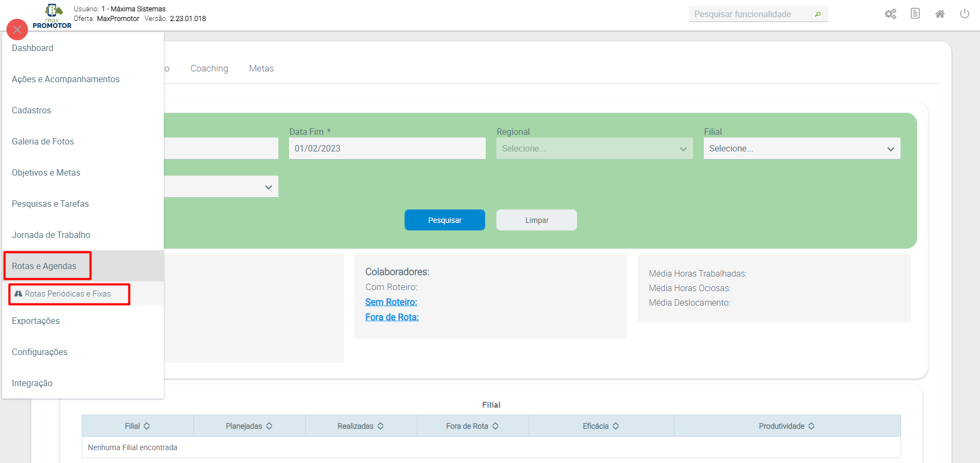This screenshot has width=980, height=463.
Task: Close the side menu with red X
Action: click(x=17, y=30)
